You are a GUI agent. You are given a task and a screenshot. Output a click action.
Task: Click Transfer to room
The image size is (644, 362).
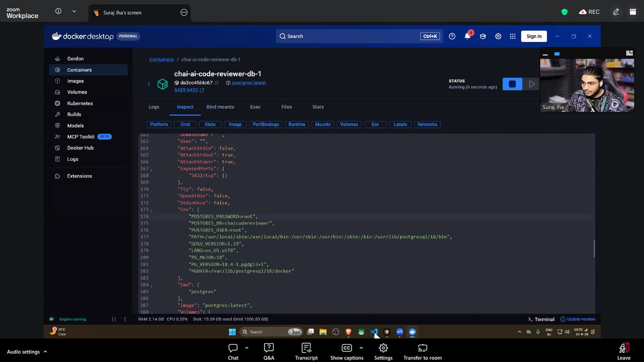coord(422,352)
